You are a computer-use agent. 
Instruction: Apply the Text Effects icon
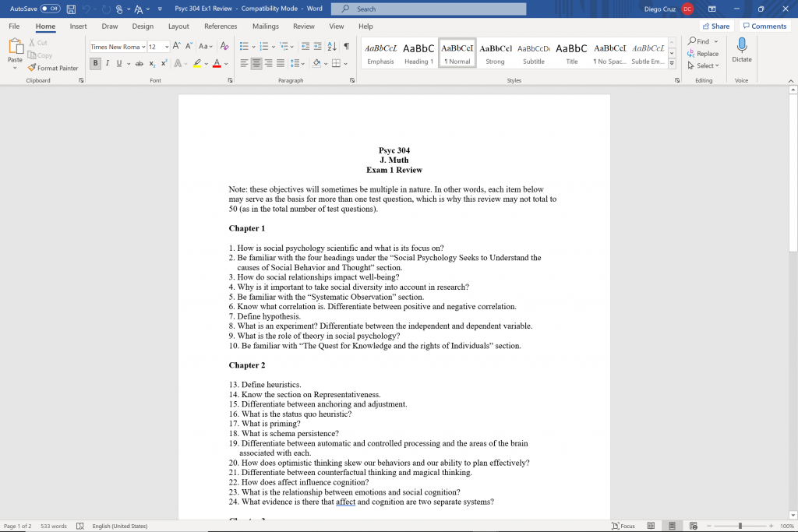coord(178,63)
